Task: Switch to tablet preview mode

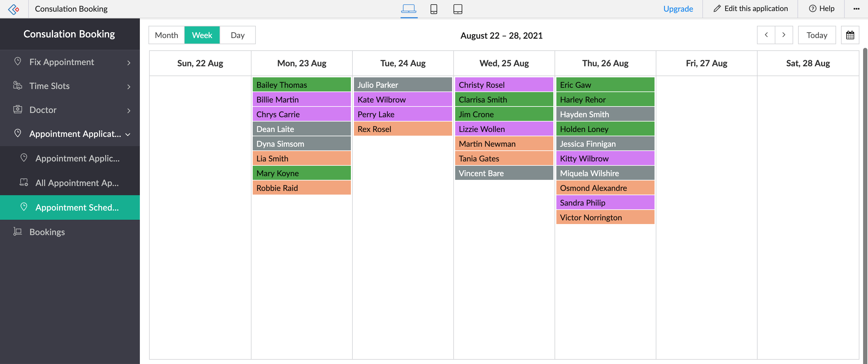Action: click(x=458, y=9)
